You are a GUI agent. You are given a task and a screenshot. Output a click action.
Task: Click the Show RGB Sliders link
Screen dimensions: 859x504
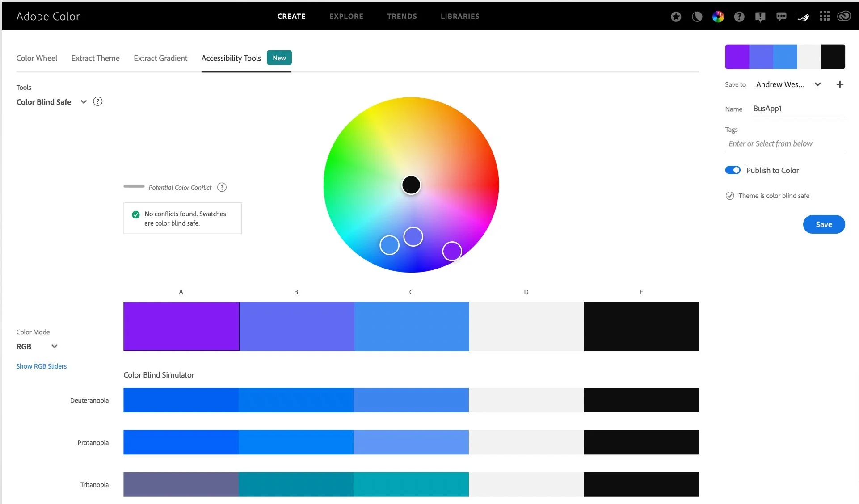click(42, 366)
